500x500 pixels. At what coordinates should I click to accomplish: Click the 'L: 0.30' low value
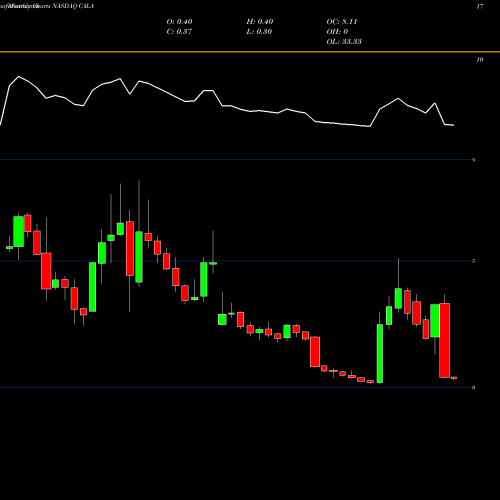[259, 32]
